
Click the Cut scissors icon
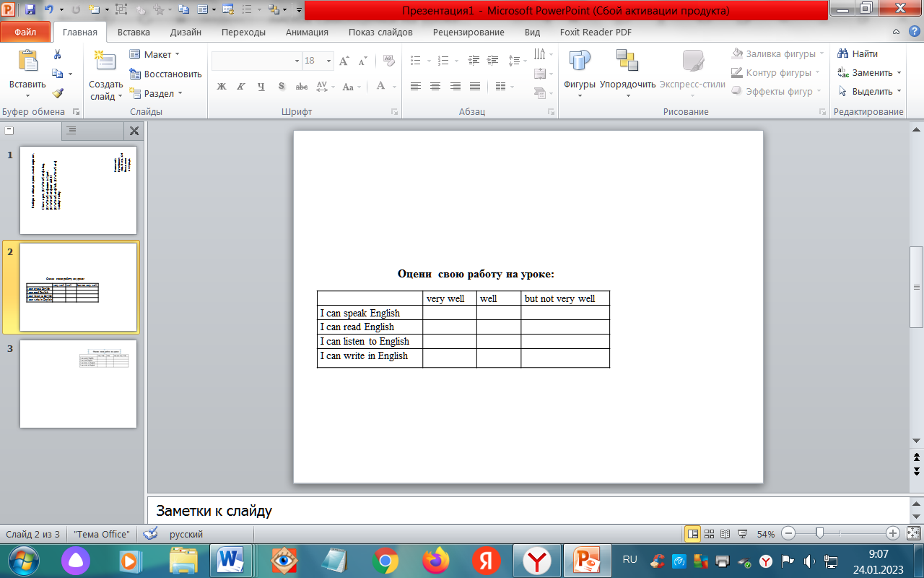point(58,54)
